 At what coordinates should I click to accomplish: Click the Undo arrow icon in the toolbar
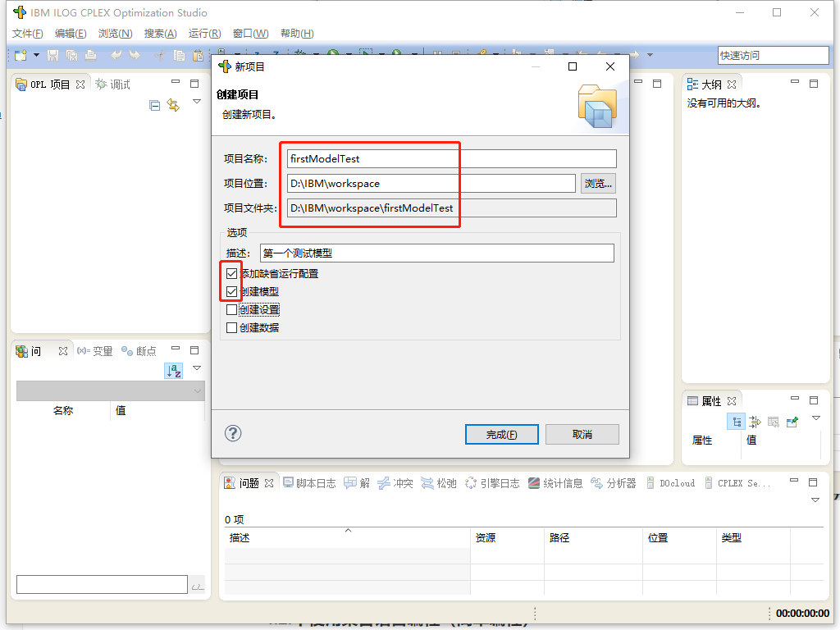tap(115, 55)
